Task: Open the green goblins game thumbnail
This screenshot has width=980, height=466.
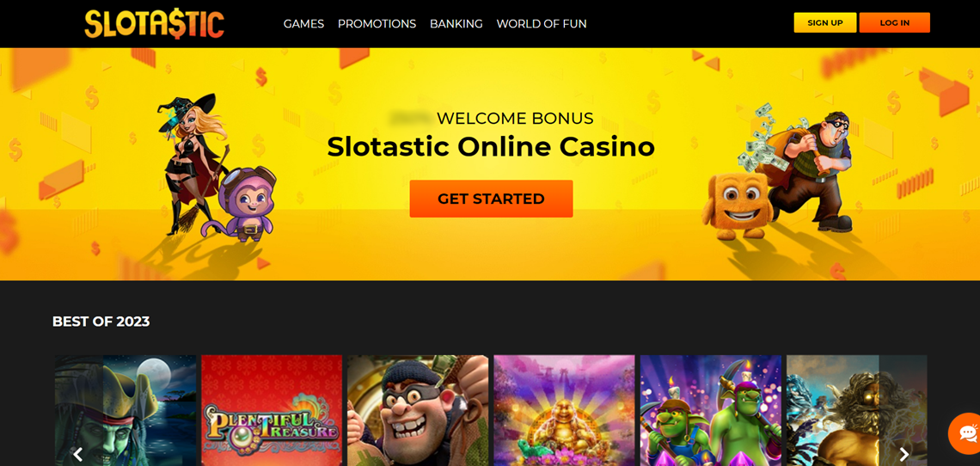Action: click(x=711, y=410)
